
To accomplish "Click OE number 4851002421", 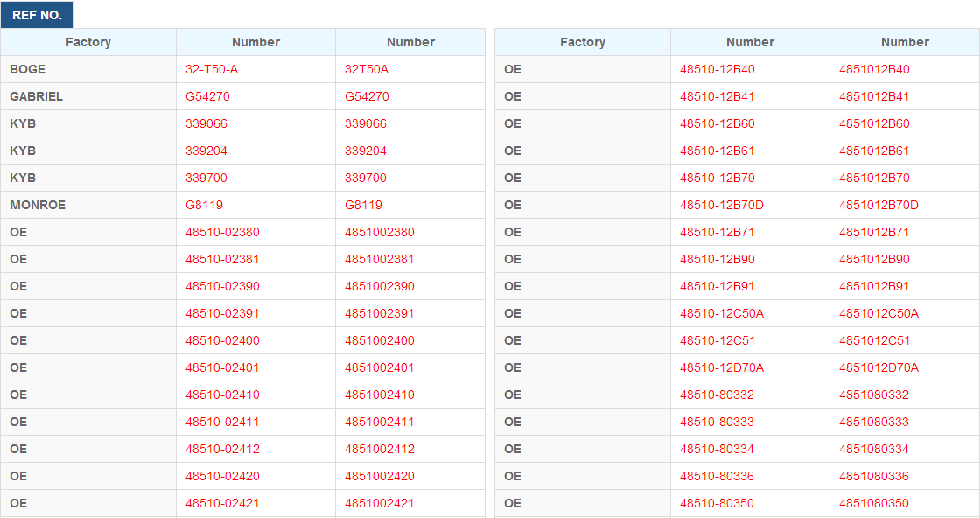I will click(379, 503).
